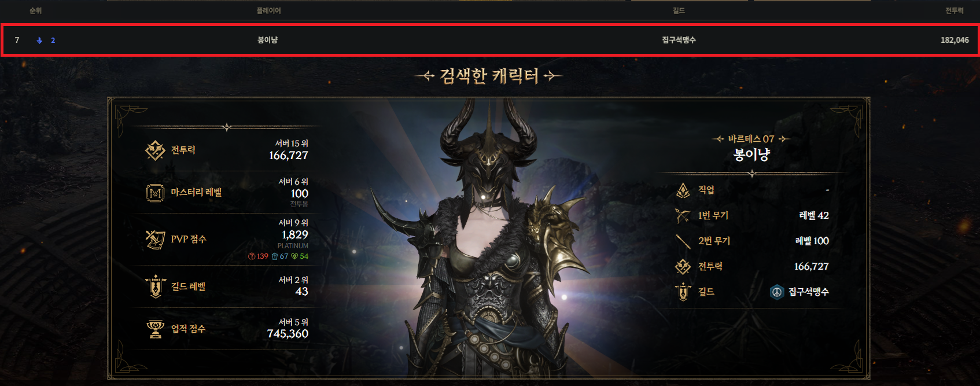Click the 1번 무기 crossbow icon
Image resolution: width=980 pixels, height=386 pixels.
pyautogui.click(x=683, y=215)
